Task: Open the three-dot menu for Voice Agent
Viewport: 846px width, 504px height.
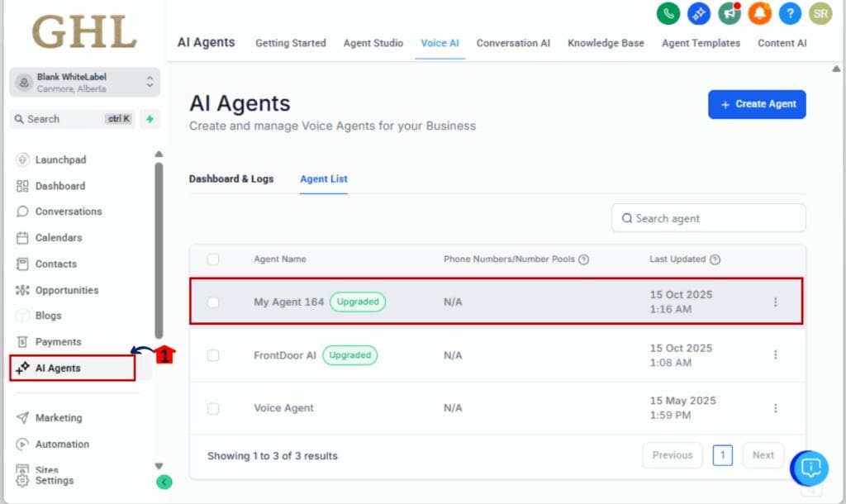Action: click(776, 407)
